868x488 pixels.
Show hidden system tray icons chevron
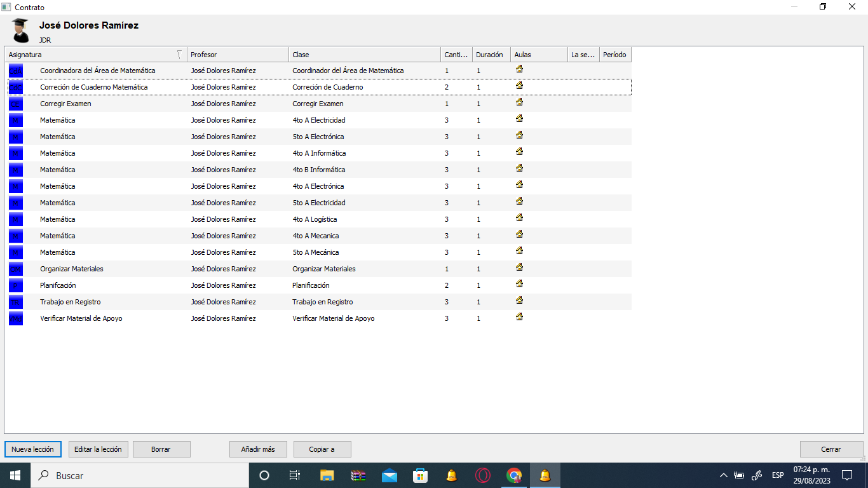pyautogui.click(x=723, y=475)
